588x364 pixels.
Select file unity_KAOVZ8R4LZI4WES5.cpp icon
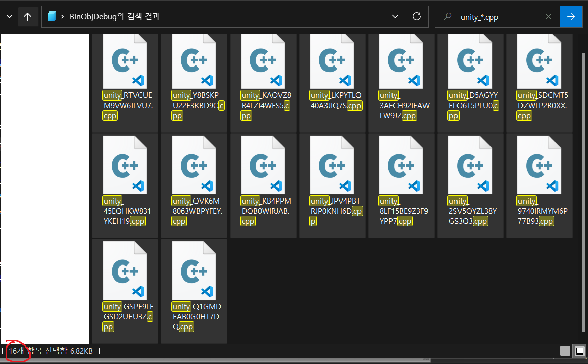263,61
